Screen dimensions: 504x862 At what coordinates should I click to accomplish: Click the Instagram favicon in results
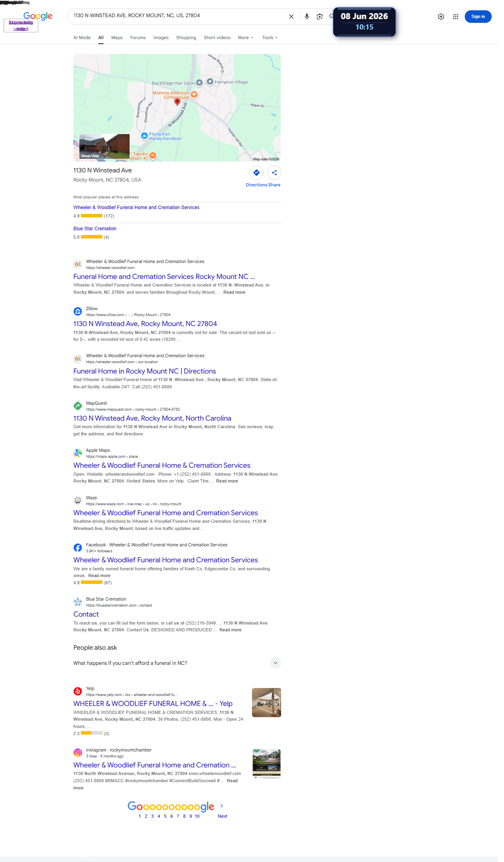78,753
